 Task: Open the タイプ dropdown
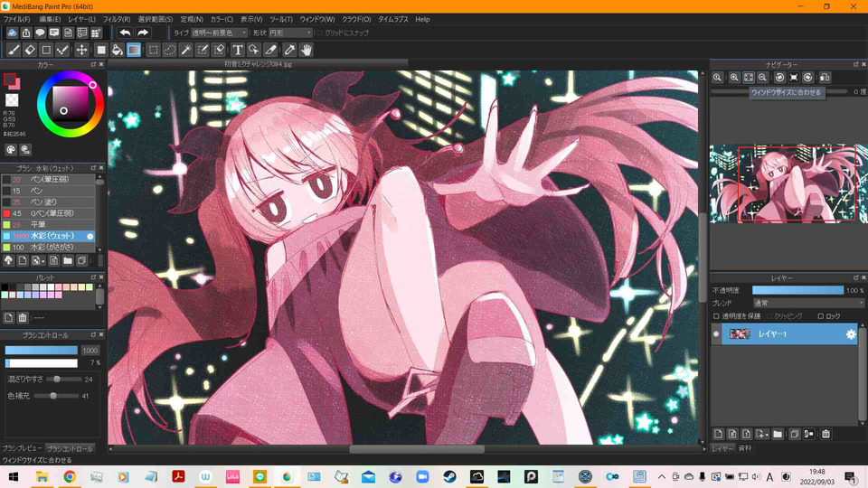(220, 33)
